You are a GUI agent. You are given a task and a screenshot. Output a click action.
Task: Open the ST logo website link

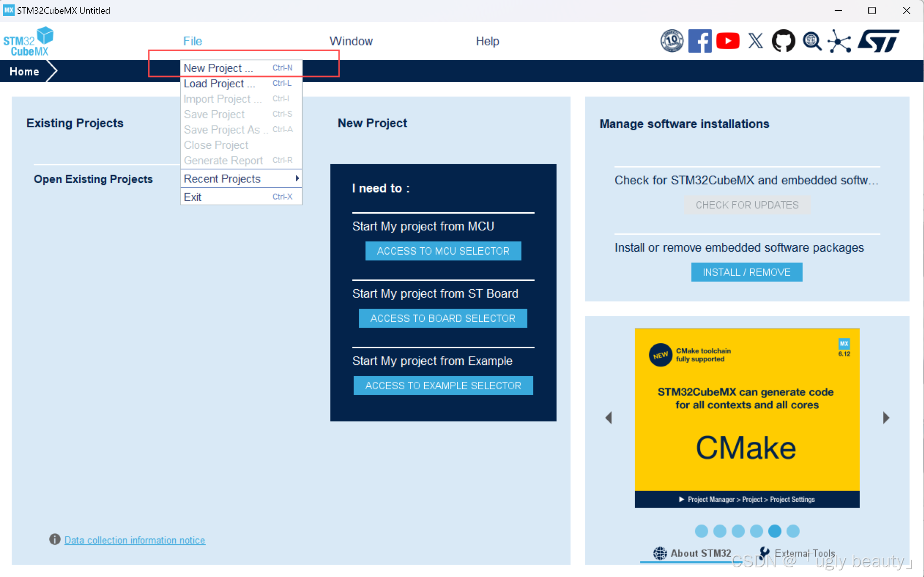click(x=878, y=41)
